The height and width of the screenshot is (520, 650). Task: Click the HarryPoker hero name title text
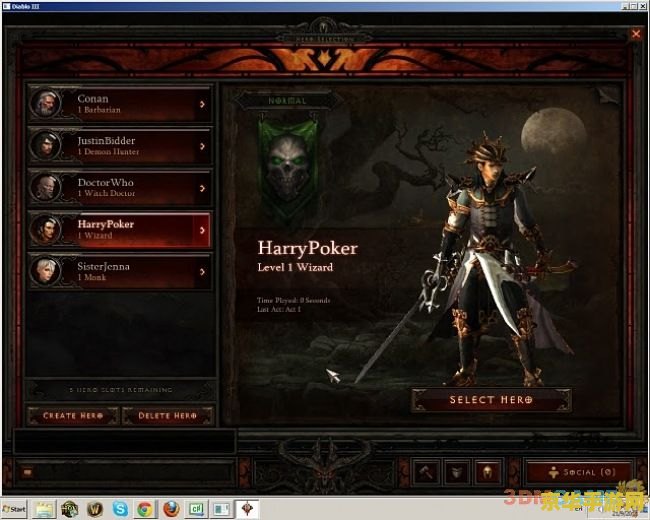(x=307, y=248)
